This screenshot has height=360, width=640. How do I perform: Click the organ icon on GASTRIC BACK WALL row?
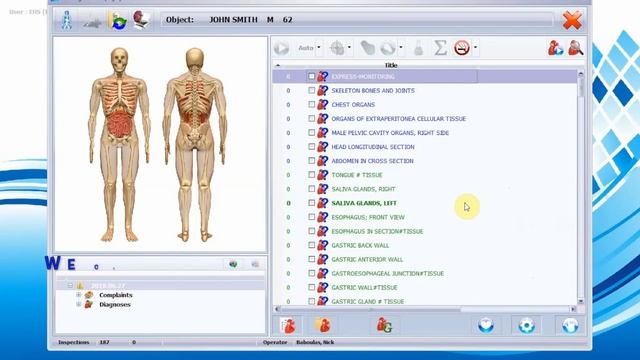322,245
